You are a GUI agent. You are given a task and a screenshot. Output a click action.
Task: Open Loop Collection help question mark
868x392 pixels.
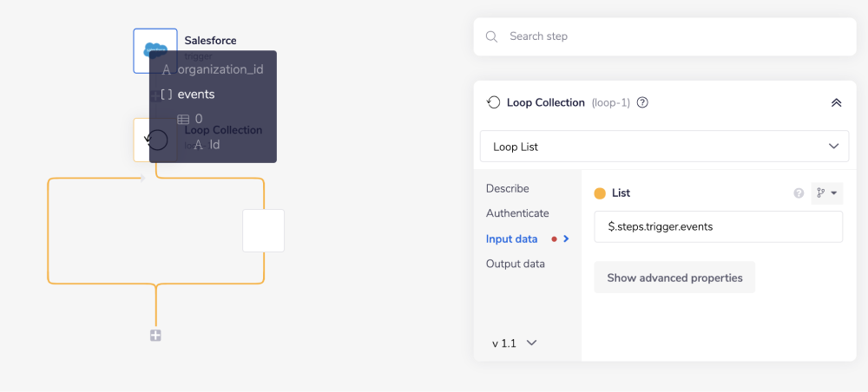pyautogui.click(x=642, y=102)
